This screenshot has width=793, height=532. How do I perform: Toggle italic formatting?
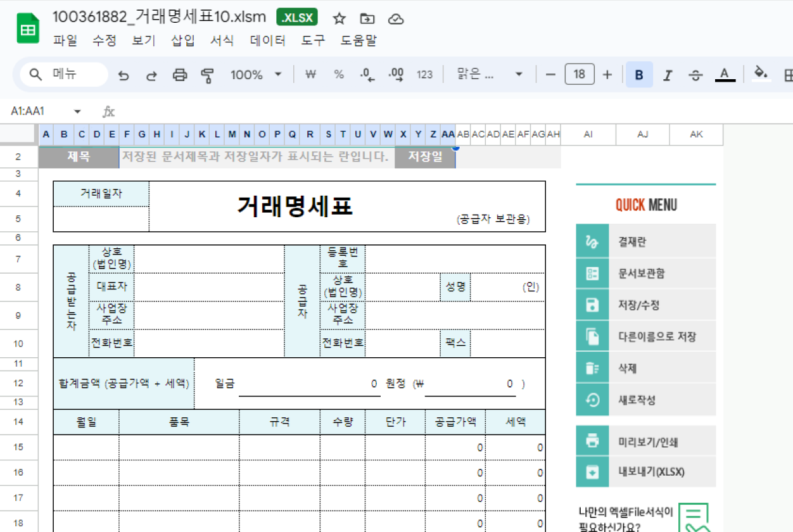[x=667, y=75]
